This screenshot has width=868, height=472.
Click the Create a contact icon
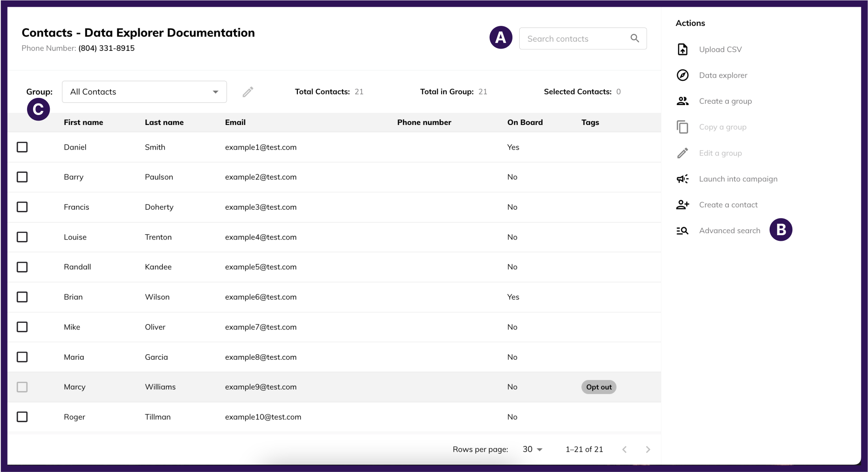pyautogui.click(x=682, y=205)
